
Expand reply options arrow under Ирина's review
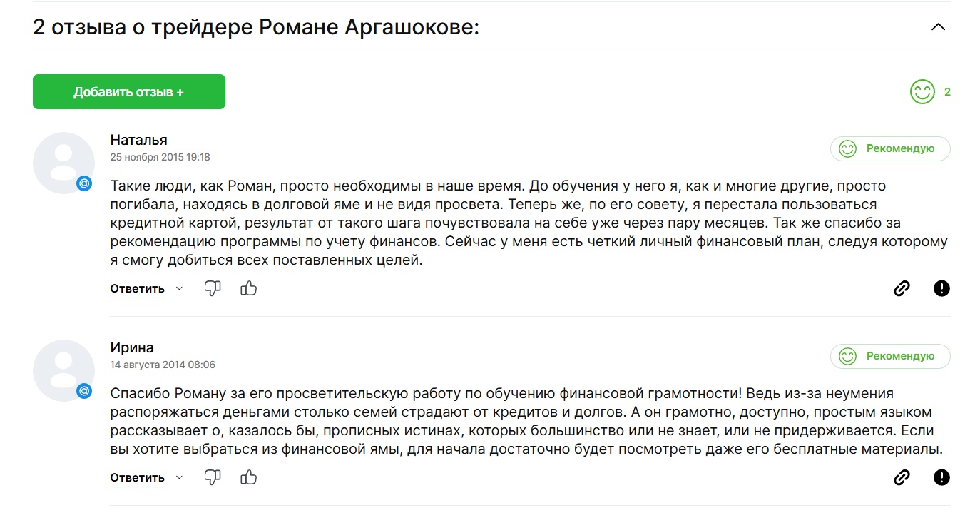tap(179, 477)
